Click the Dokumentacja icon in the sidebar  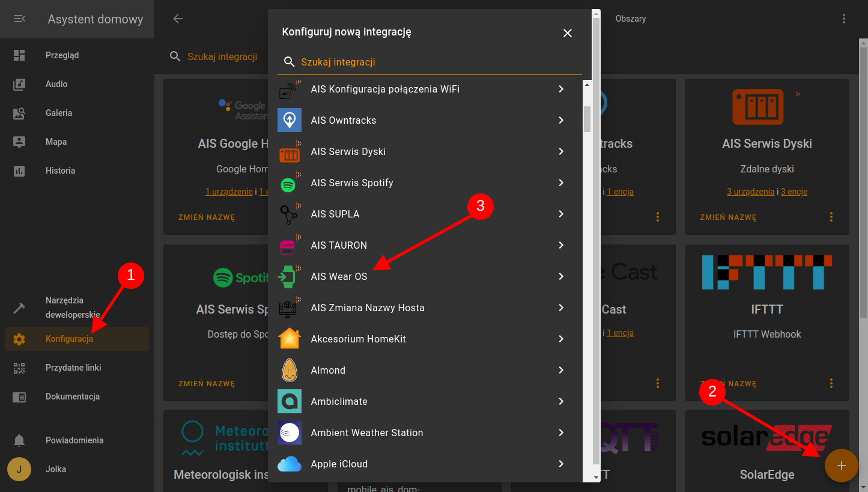click(19, 396)
